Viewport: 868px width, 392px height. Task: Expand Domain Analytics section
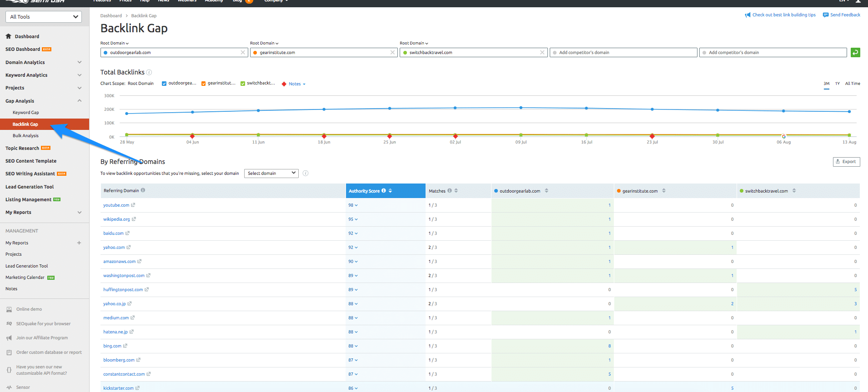[80, 62]
